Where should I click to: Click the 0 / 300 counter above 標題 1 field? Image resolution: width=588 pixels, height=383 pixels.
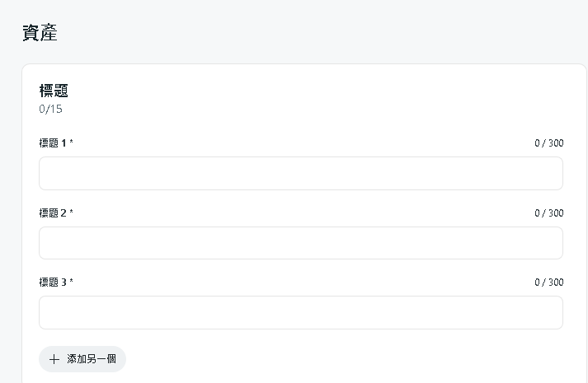[x=548, y=143]
